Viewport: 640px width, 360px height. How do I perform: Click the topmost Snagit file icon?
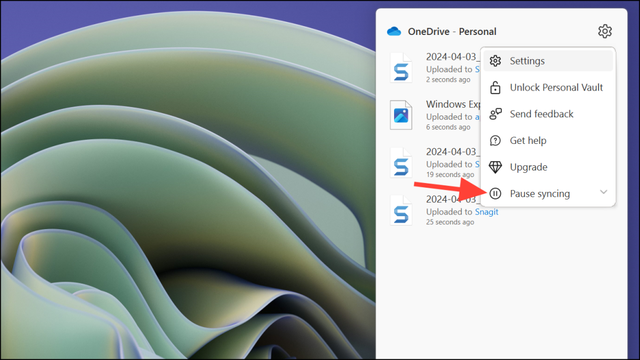pos(401,68)
